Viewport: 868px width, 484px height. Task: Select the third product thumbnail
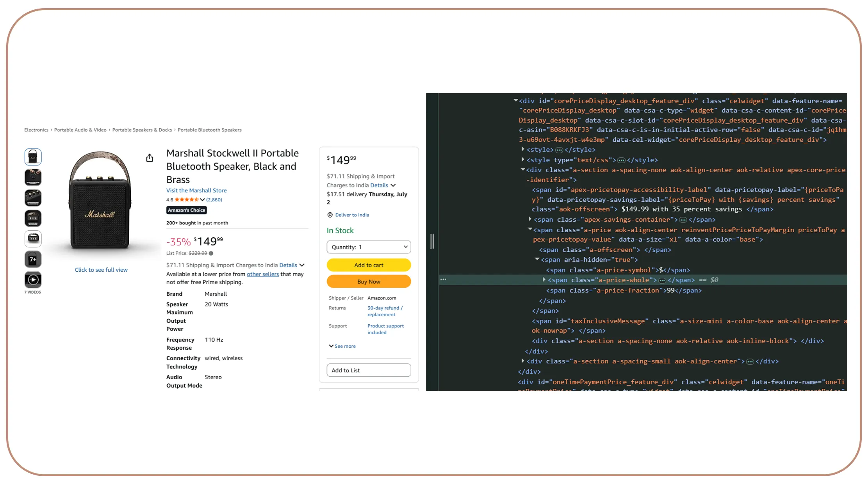coord(33,198)
